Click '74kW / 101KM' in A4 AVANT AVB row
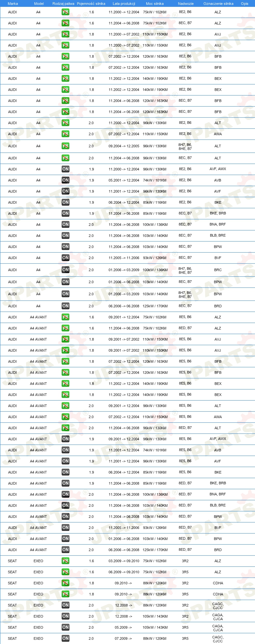The height and width of the screenshot is (644, 255). pos(155,450)
